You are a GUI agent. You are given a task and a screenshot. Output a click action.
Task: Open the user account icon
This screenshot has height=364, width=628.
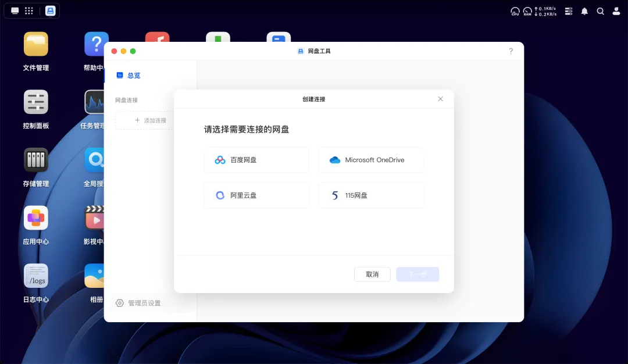tap(616, 11)
